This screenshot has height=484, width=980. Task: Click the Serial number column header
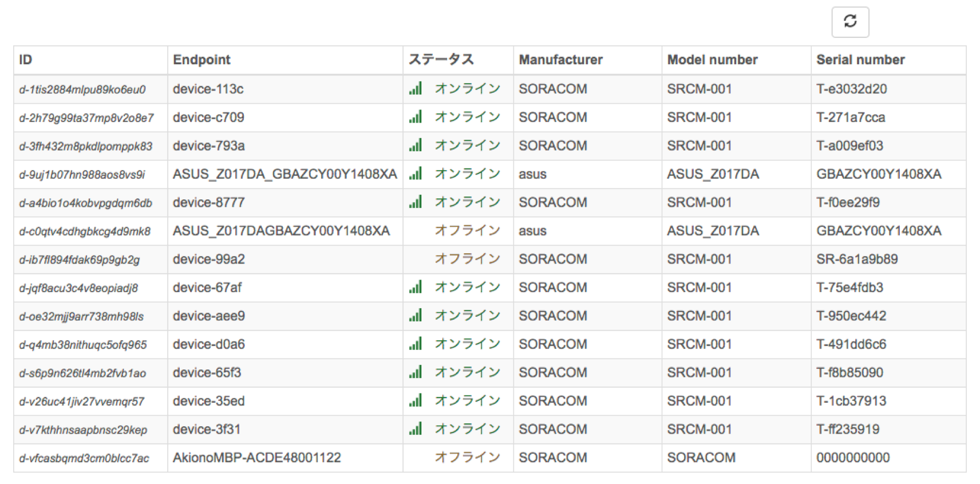tap(888, 60)
